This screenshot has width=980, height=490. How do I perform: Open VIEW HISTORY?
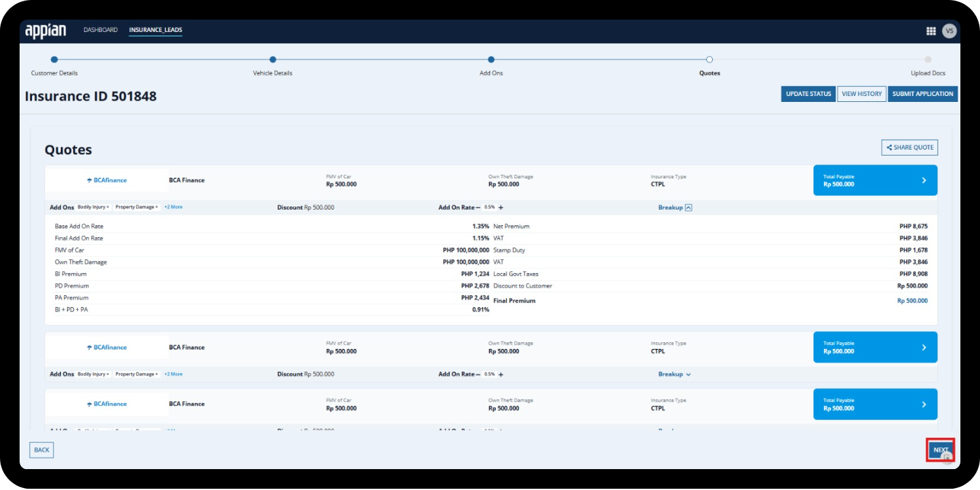(862, 94)
